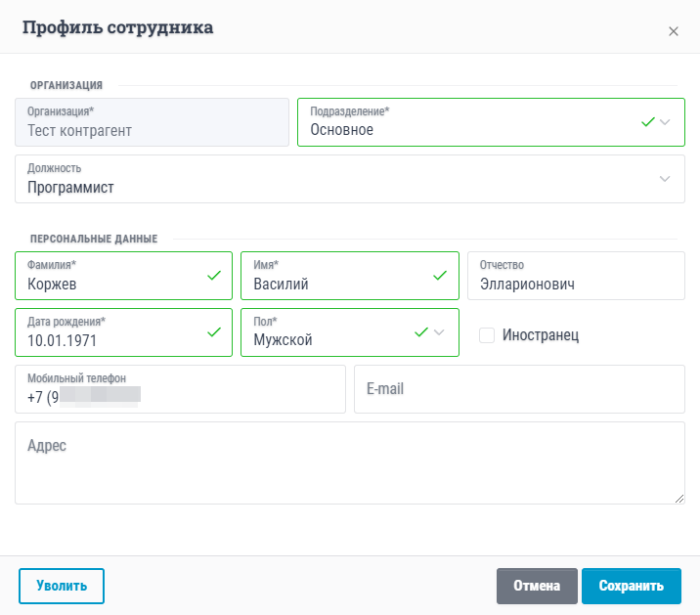Open the Должность dropdown chevron
This screenshot has width=700, height=615.
[665, 179]
